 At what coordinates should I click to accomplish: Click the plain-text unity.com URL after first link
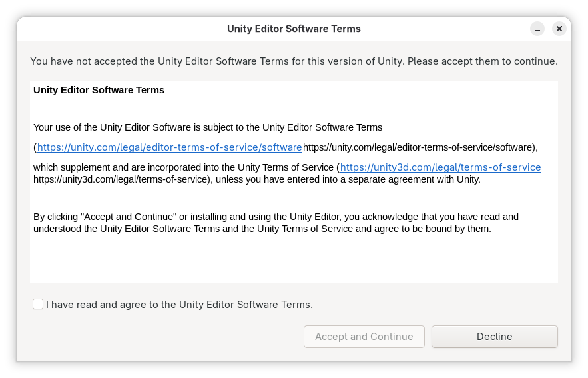click(419, 147)
